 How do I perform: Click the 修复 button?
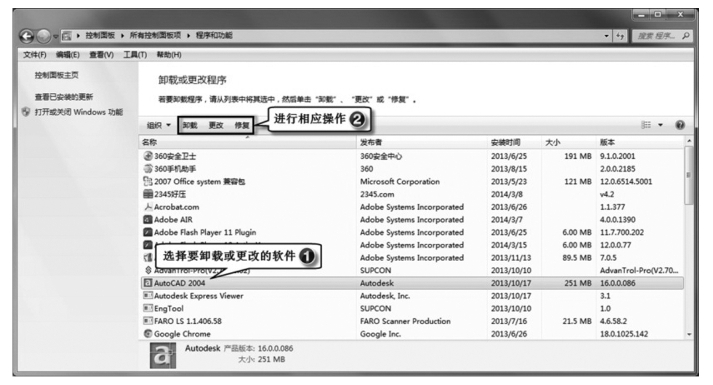242,125
